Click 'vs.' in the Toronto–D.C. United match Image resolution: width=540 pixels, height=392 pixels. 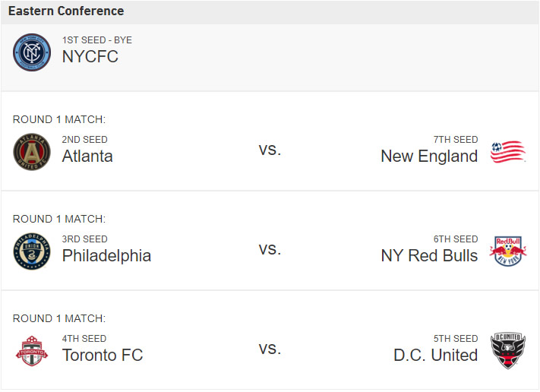click(270, 349)
